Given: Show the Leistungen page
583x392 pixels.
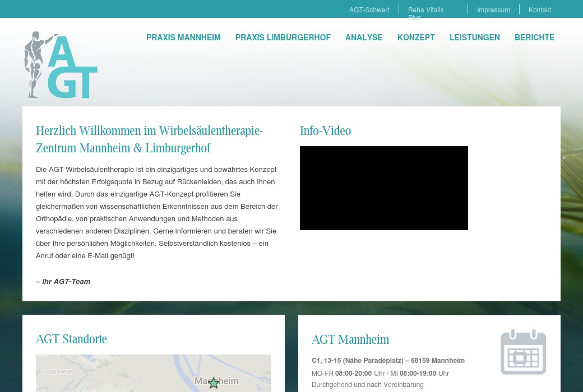Looking at the screenshot, I should pos(474,38).
